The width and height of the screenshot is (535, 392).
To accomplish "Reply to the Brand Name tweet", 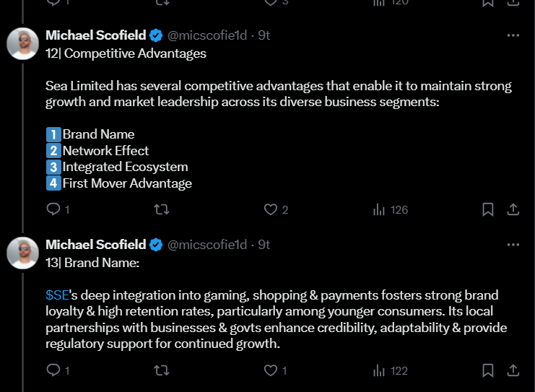I will click(x=53, y=370).
